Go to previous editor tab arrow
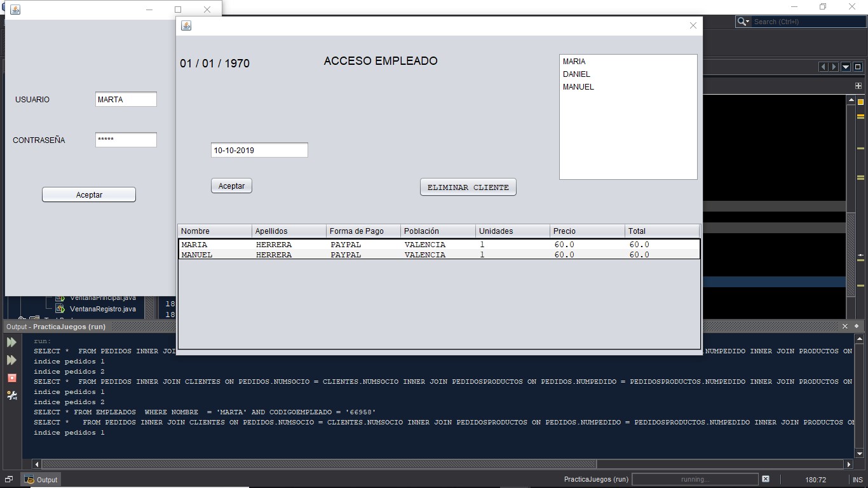The image size is (868, 488). click(824, 67)
